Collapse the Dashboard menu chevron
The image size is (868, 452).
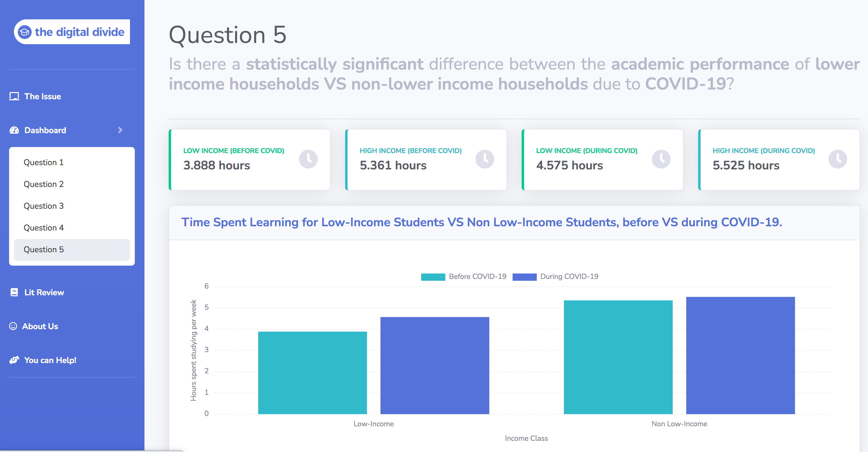[x=120, y=130]
